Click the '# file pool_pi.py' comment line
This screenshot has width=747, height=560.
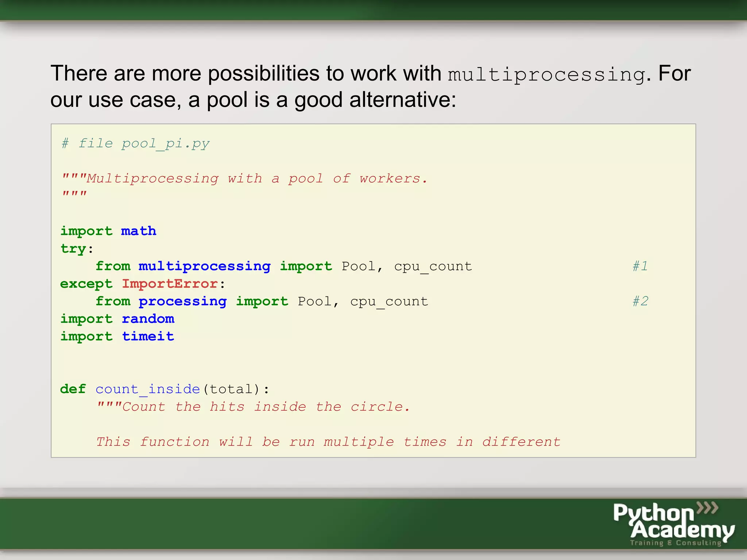pos(135,143)
